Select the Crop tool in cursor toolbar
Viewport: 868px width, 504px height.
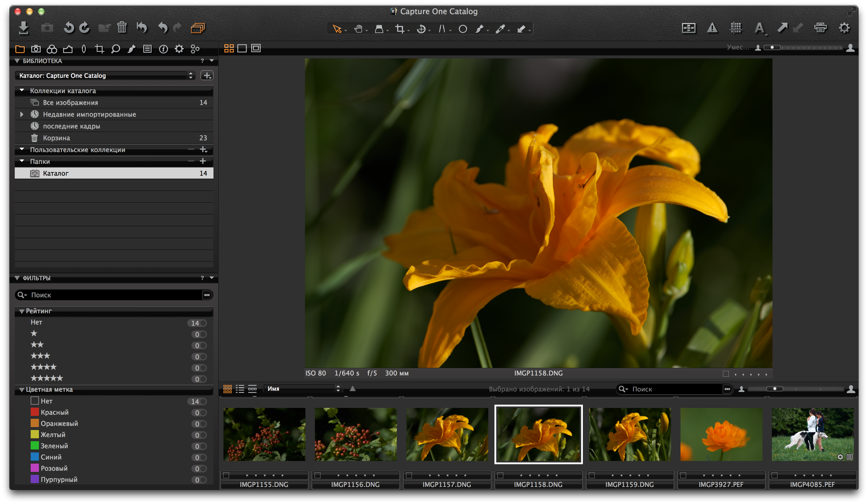tap(400, 29)
